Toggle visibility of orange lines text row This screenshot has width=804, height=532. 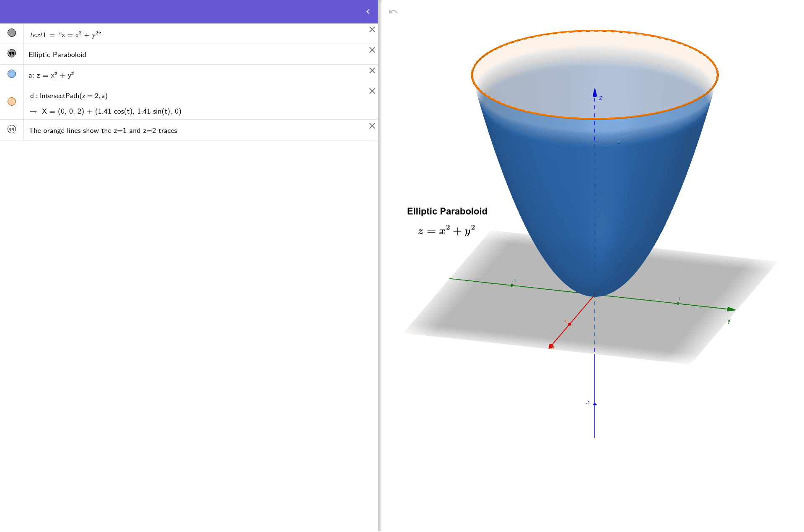[12, 129]
